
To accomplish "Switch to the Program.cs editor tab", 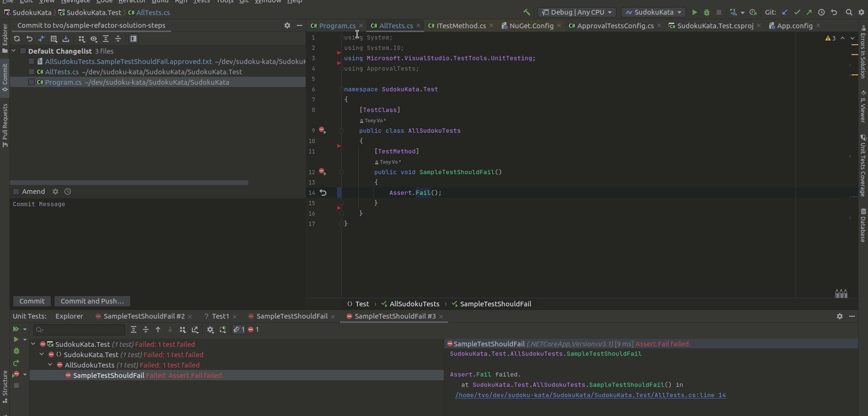I will coord(337,26).
